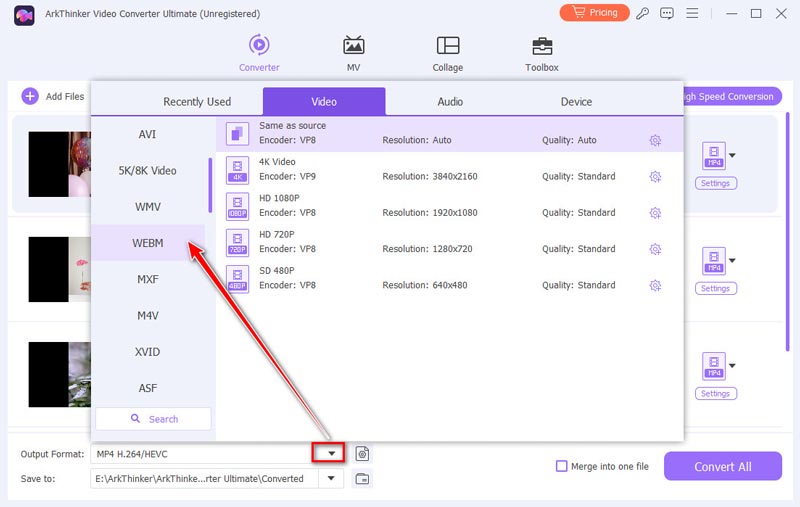Choose the 4K Video preset icon

coord(237,170)
